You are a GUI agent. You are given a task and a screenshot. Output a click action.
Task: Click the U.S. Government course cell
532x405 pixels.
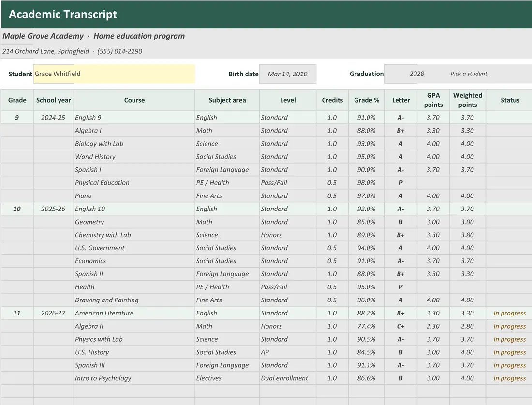coord(134,248)
